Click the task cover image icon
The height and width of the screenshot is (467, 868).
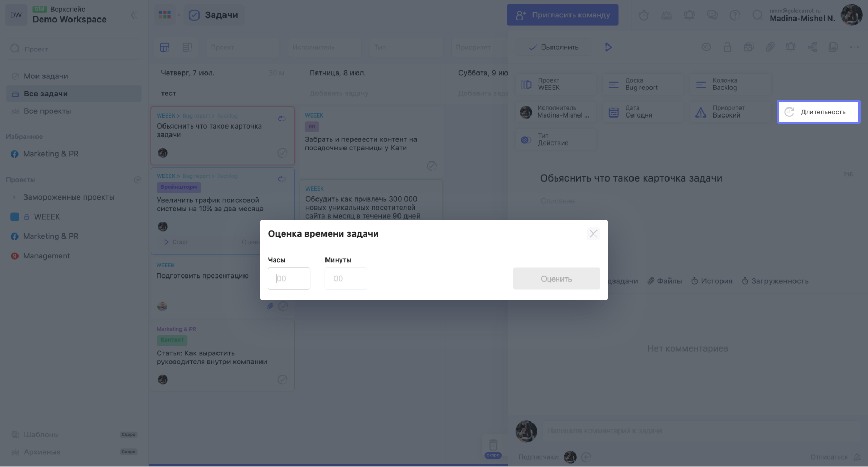coord(748,47)
